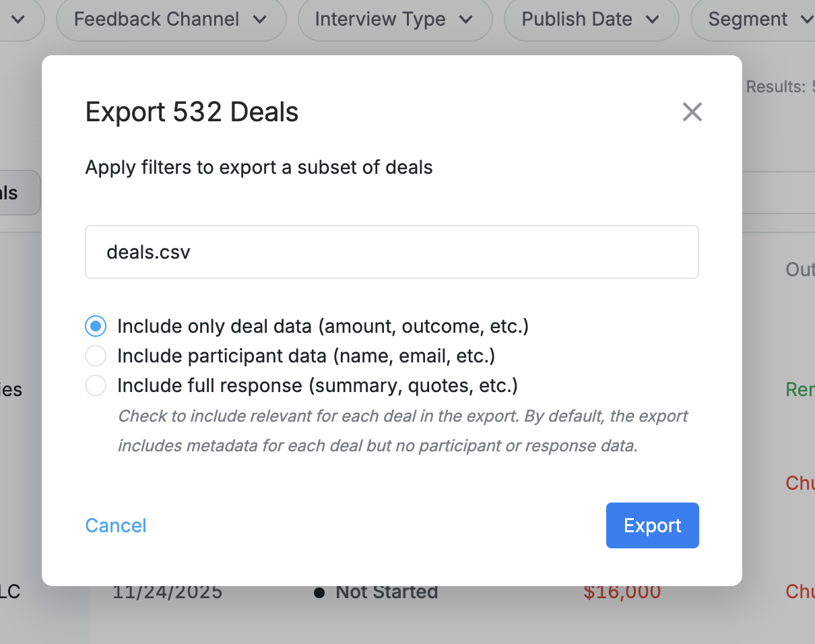
Task: Click the $16,000 deal amount
Action: coord(622,592)
